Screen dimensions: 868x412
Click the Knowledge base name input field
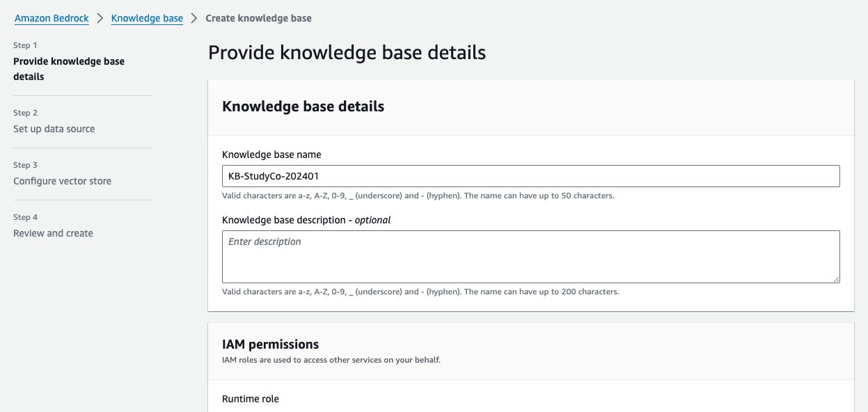pyautogui.click(x=530, y=175)
